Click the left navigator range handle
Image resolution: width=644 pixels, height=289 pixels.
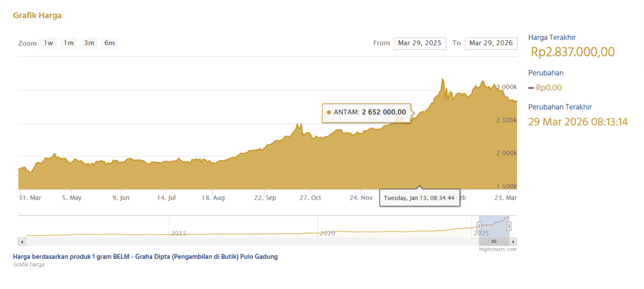point(479,225)
